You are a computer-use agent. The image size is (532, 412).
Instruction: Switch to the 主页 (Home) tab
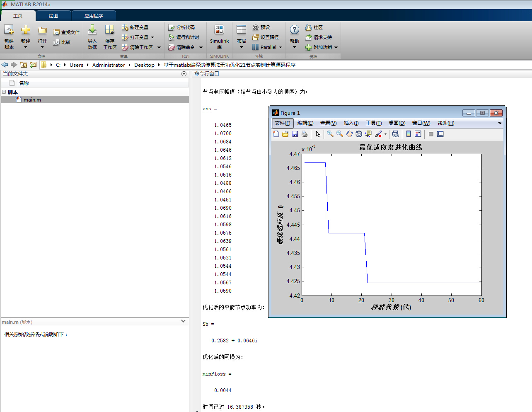pyautogui.click(x=18, y=16)
